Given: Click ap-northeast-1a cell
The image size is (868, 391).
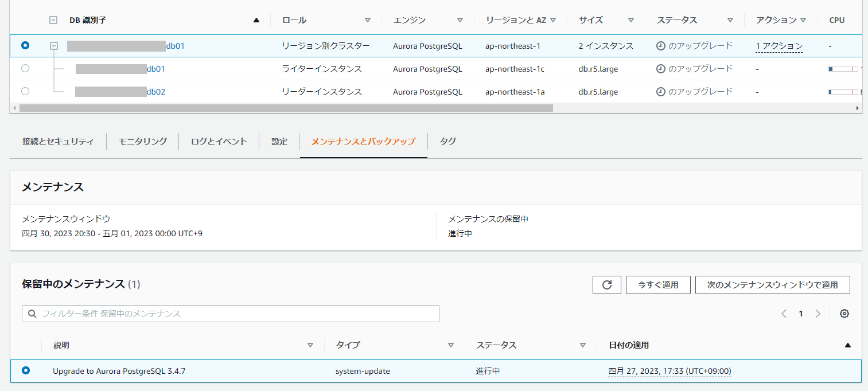Looking at the screenshot, I should coord(515,92).
